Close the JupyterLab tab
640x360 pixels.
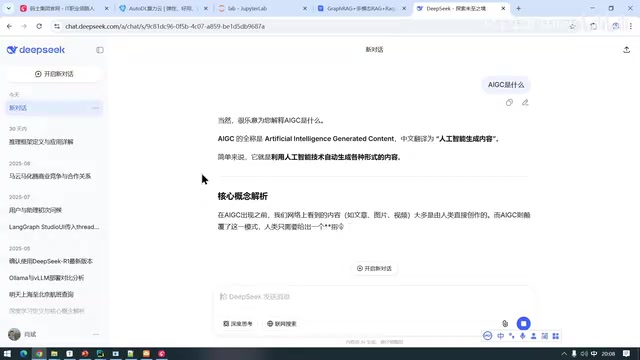(304, 8)
